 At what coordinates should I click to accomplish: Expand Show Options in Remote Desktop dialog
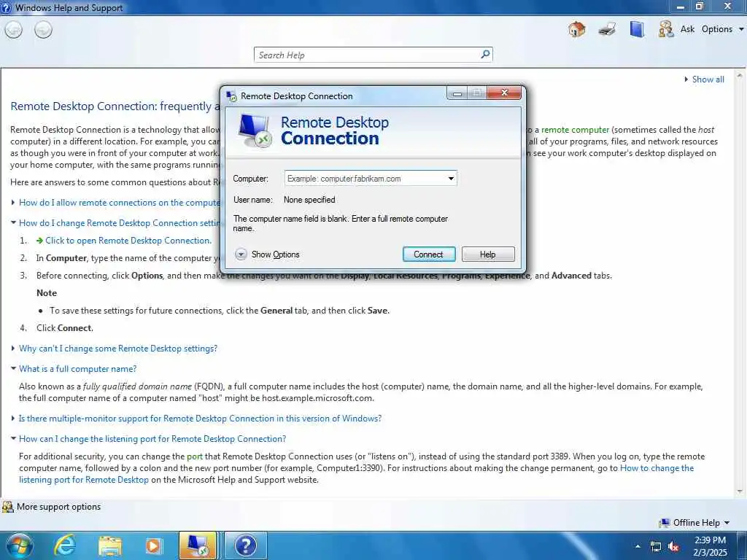pyautogui.click(x=267, y=254)
